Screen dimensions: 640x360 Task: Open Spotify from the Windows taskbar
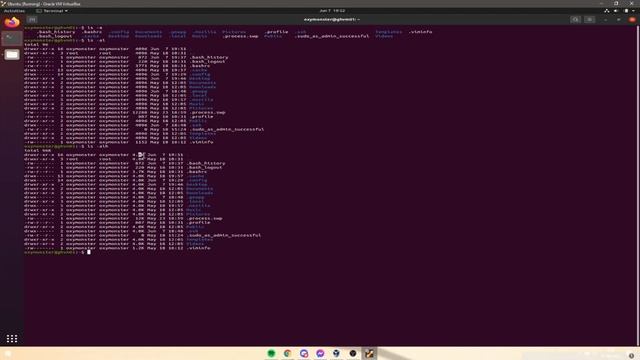271,353
